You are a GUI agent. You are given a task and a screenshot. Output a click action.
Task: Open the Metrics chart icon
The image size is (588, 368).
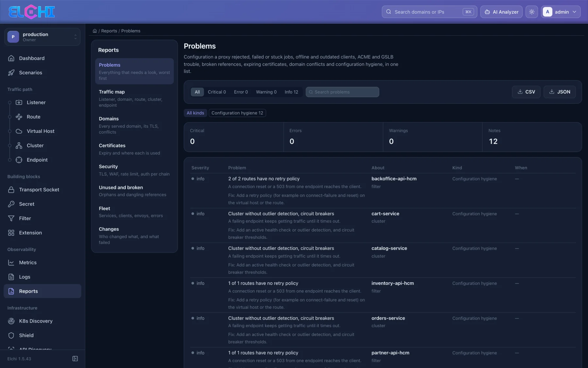(x=11, y=263)
